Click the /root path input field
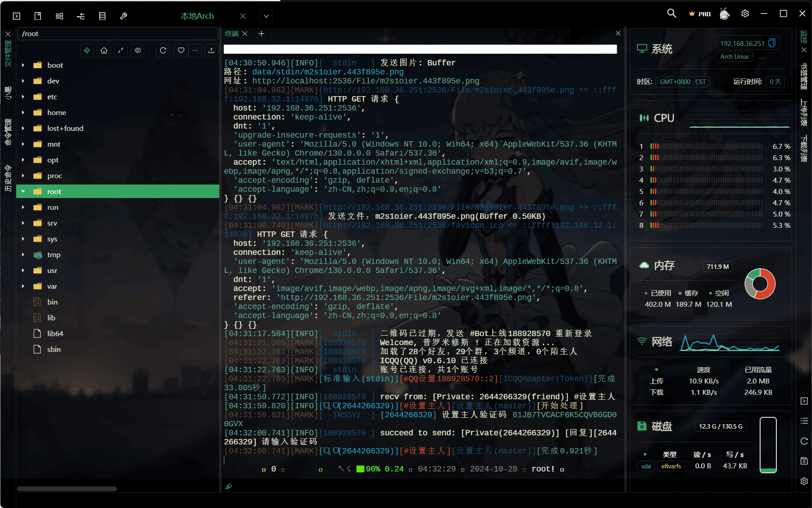812x508 pixels. point(117,34)
